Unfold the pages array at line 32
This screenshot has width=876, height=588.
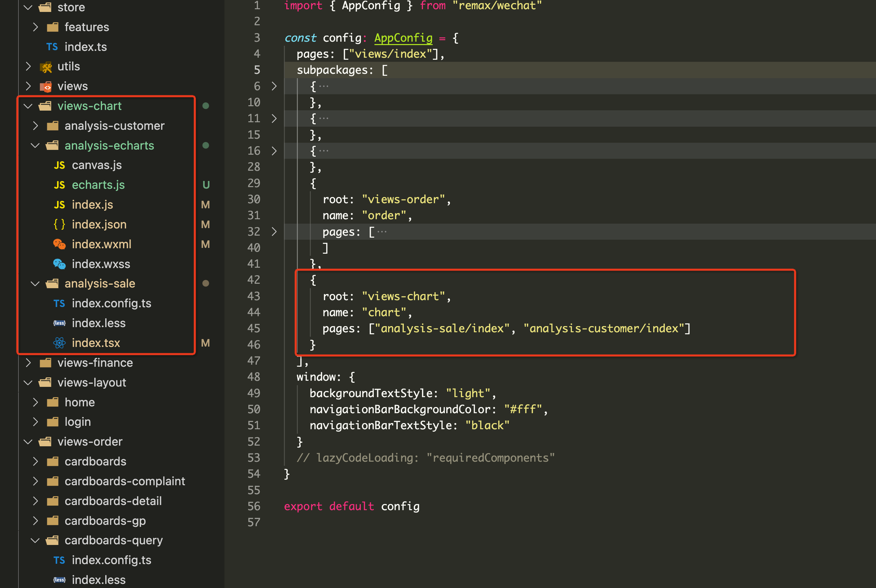(274, 232)
